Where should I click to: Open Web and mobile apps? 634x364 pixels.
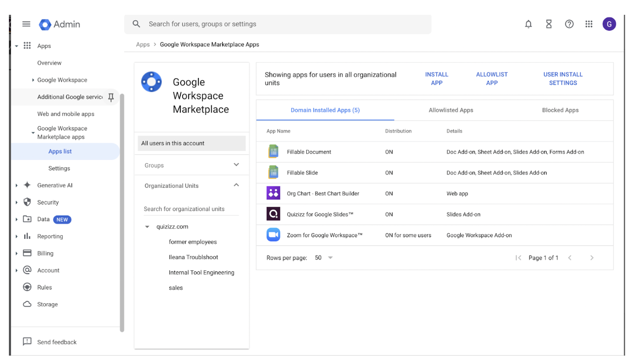click(x=66, y=114)
